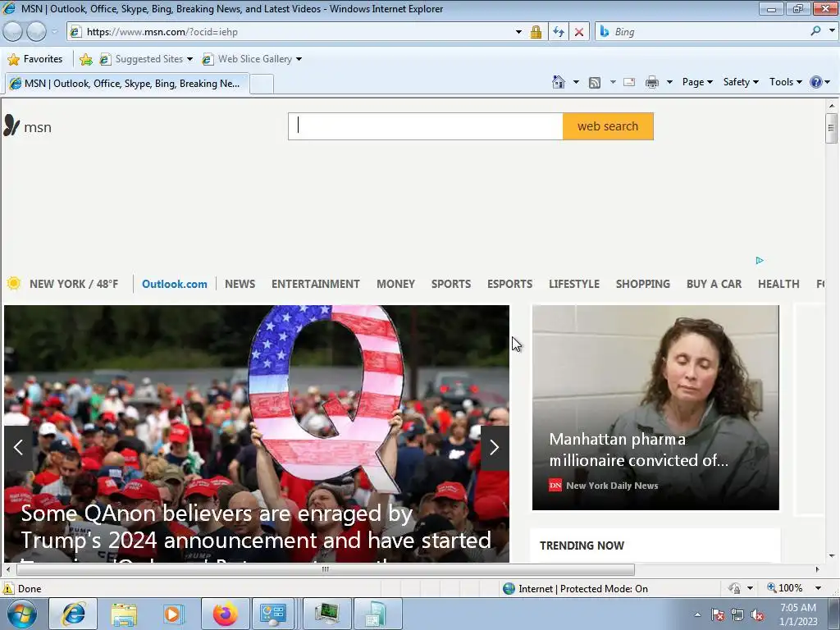The image size is (840, 630).
Task: Show the previous slide arrow on the carousel
Action: click(18, 447)
